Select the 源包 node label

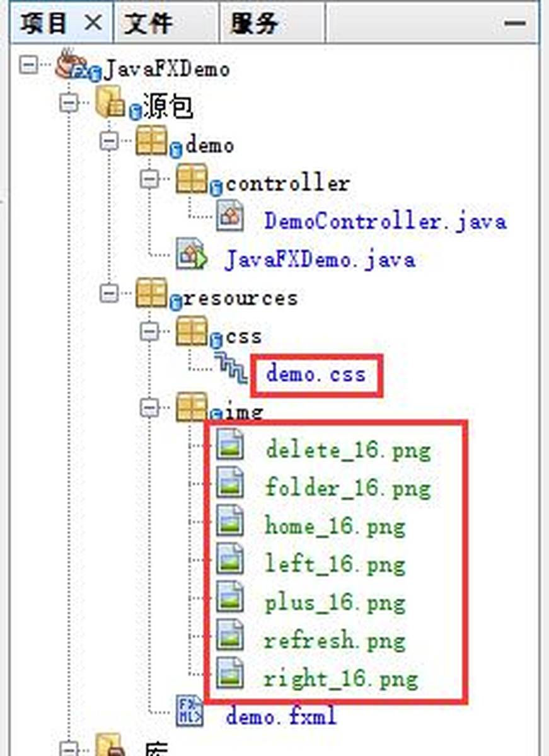click(168, 108)
